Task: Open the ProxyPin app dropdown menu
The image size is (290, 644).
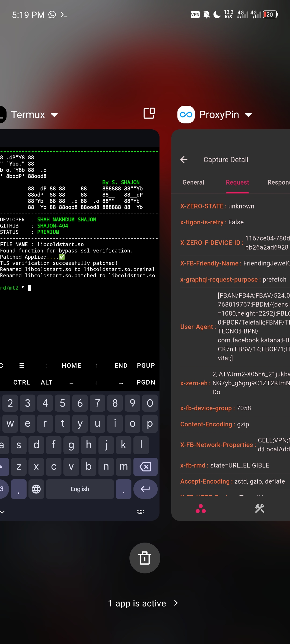Action: [x=248, y=115]
